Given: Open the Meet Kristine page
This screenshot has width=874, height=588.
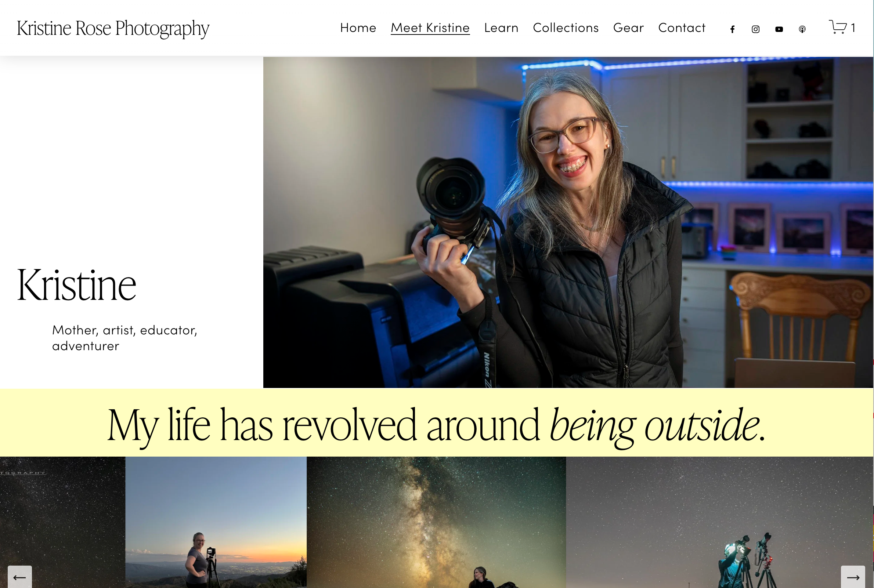Looking at the screenshot, I should tap(430, 28).
